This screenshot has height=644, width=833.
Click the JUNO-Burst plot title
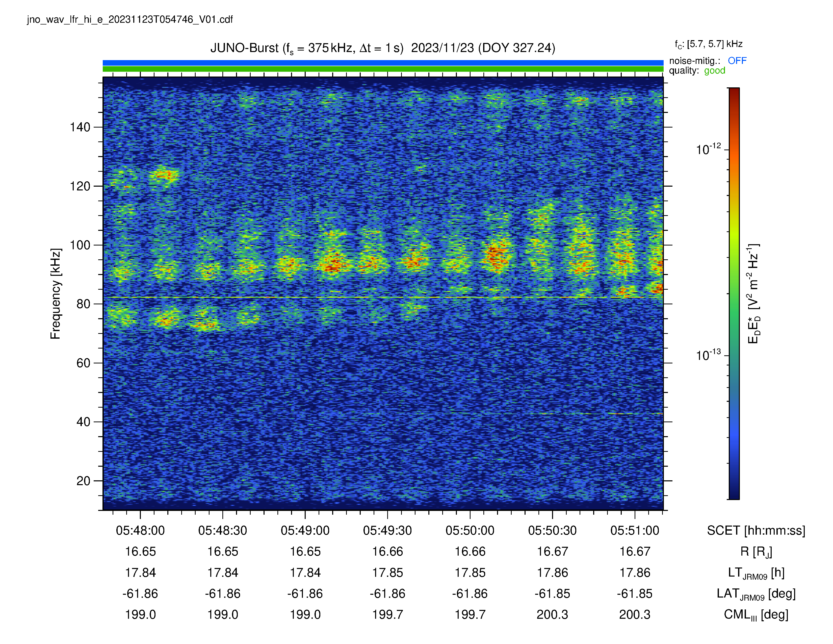point(383,48)
